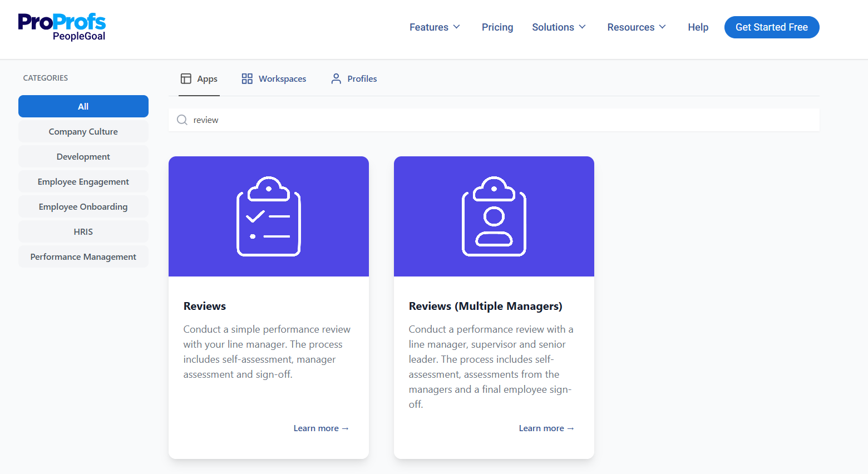868x474 pixels.
Task: Open Learn more link for Reviews
Action: coord(321,428)
